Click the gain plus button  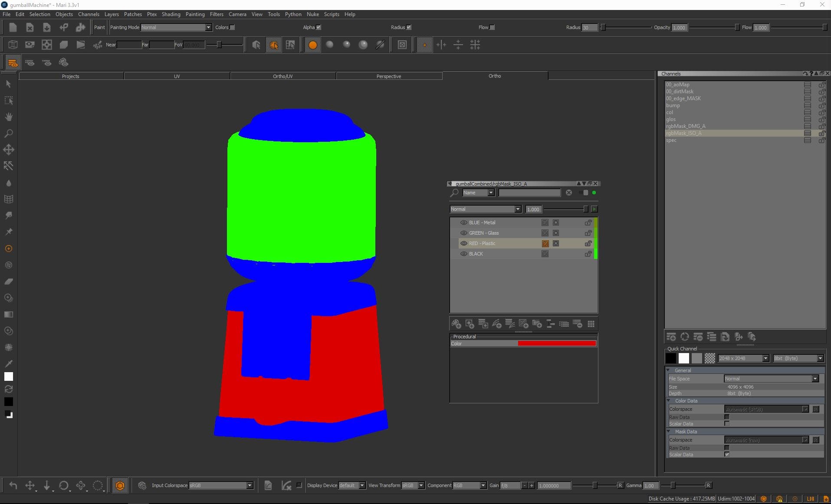pyautogui.click(x=532, y=485)
